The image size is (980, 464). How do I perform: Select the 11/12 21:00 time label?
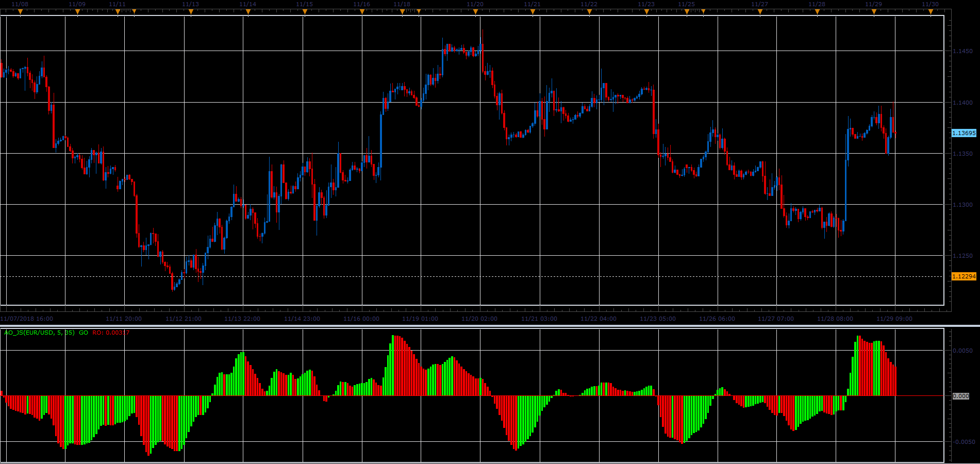pyautogui.click(x=184, y=319)
